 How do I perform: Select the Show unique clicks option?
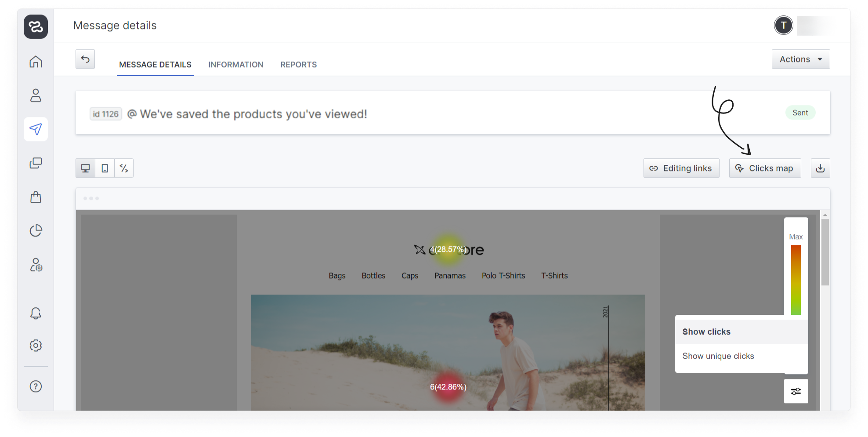[741, 356]
